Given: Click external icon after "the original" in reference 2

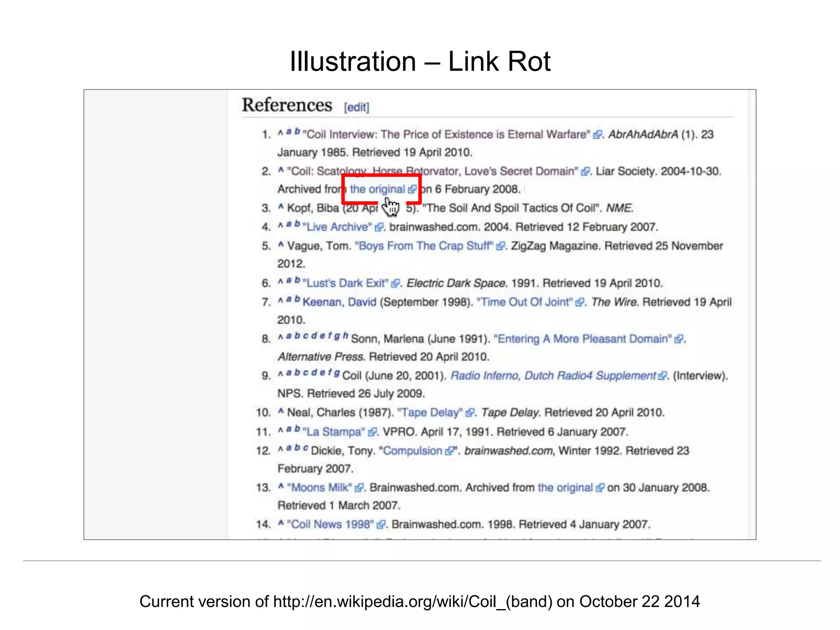Looking at the screenshot, I should coord(412,189).
